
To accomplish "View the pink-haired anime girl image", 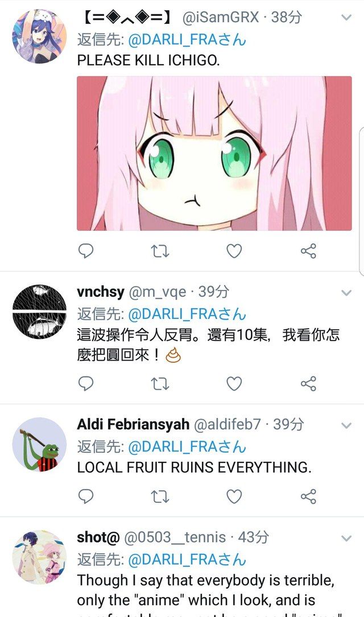I will (214, 154).
